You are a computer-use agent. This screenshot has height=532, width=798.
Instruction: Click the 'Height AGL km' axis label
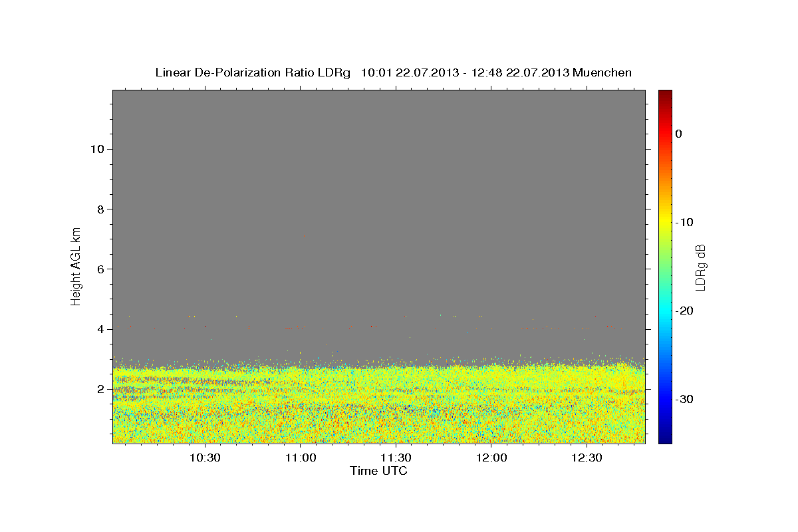point(76,265)
